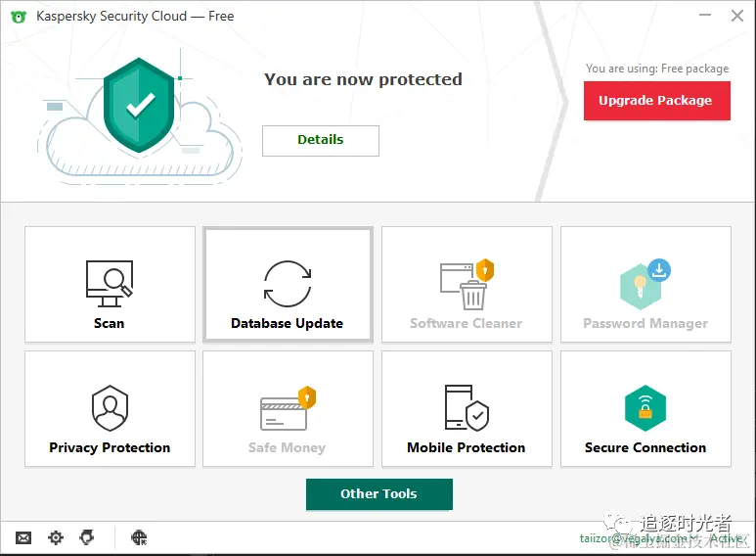Open the Safe Money tile
756x556 pixels.
(288, 409)
